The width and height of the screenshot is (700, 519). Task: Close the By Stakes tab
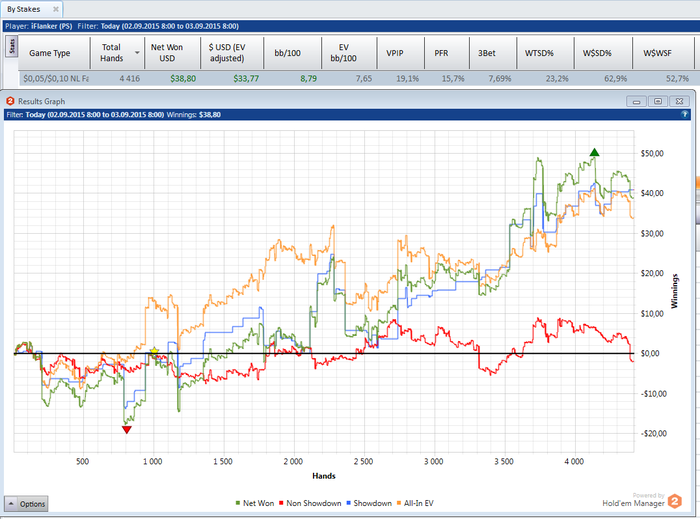[56, 9]
